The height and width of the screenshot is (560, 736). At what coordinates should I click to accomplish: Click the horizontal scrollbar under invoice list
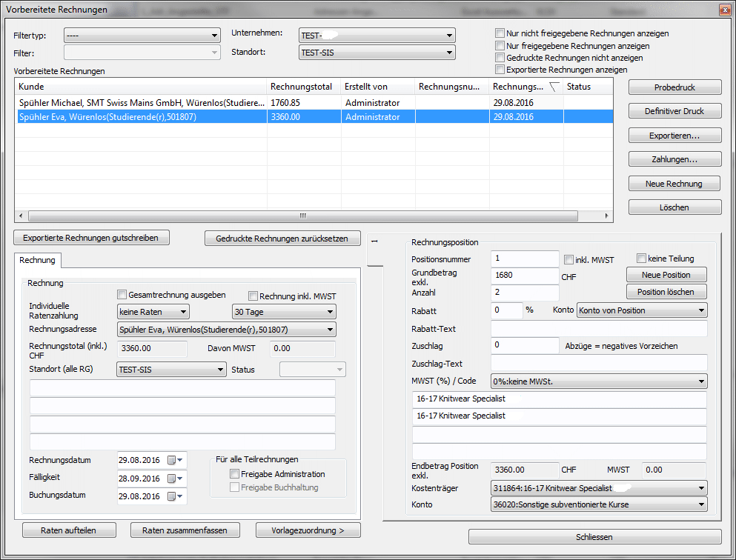coord(302,216)
